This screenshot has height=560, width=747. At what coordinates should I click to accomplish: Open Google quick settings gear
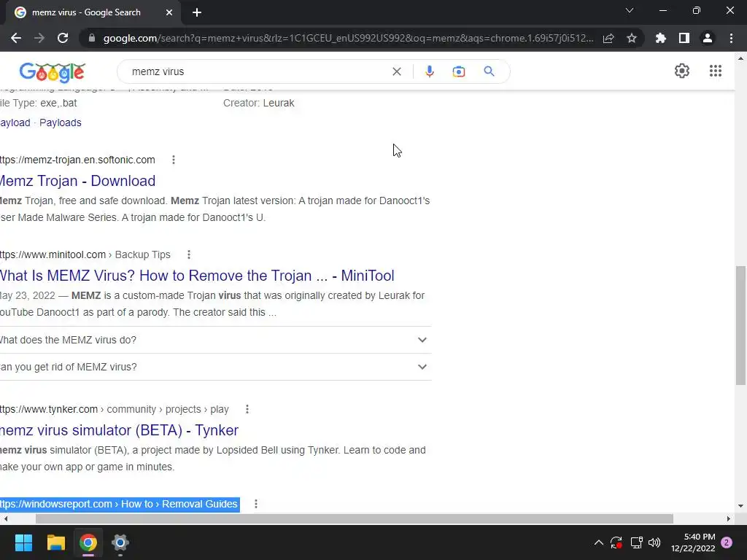(x=682, y=71)
